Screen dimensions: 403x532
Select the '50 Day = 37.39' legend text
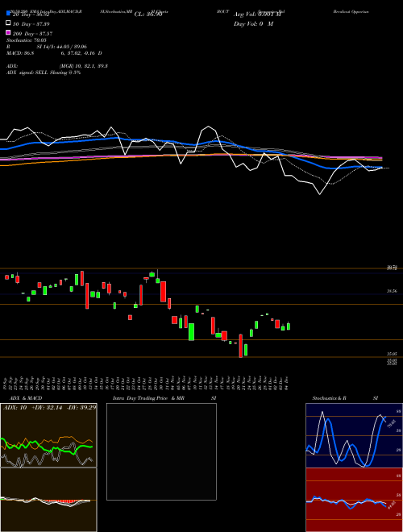tap(31, 24)
